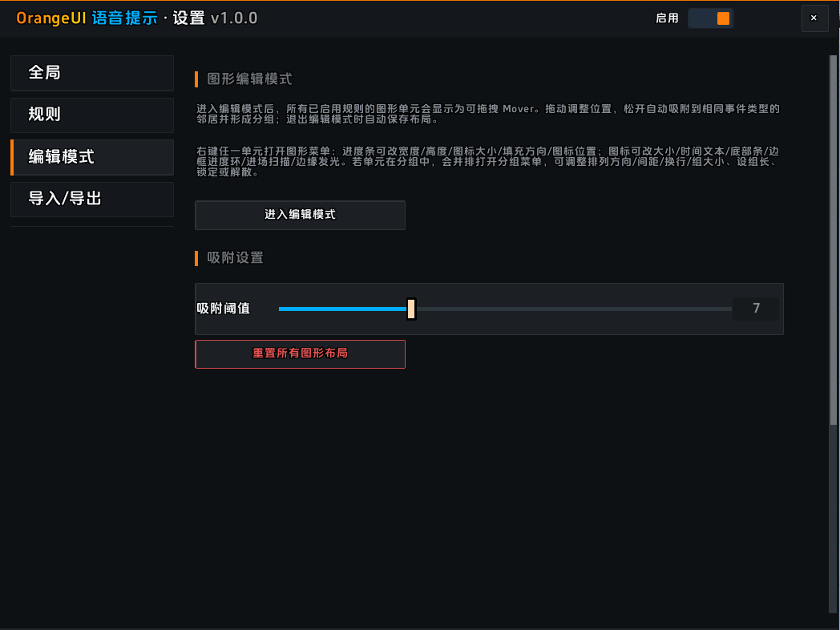
Task: Click the 吸附阈值 slider handle
Action: tap(411, 309)
